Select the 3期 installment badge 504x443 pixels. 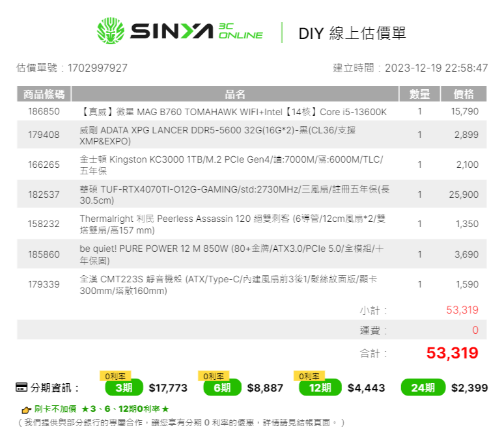point(124,388)
